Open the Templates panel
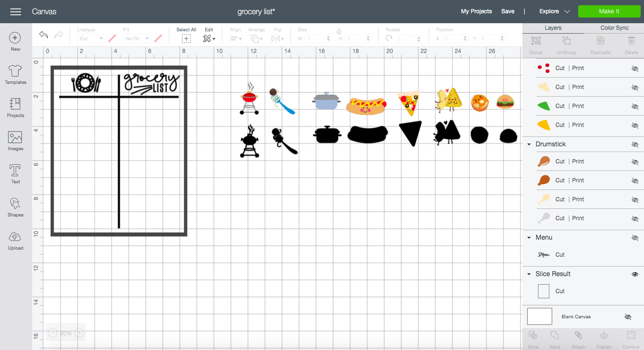 [15, 75]
